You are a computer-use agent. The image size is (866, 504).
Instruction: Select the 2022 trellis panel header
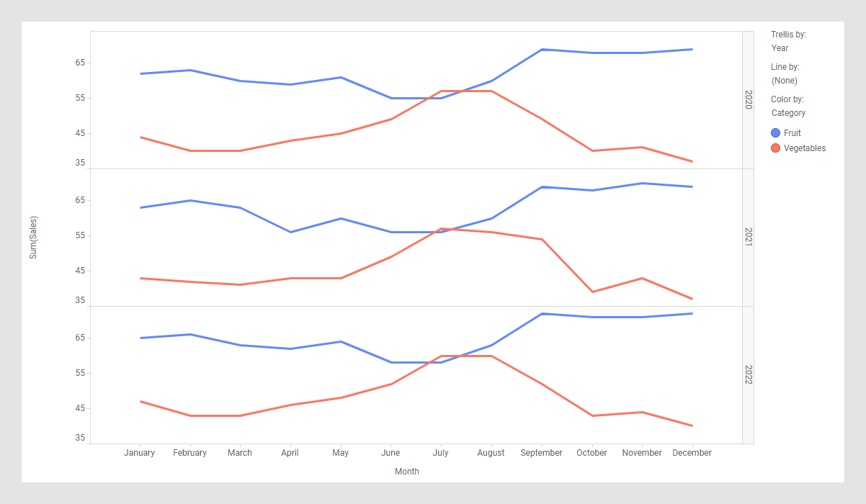coord(748,375)
